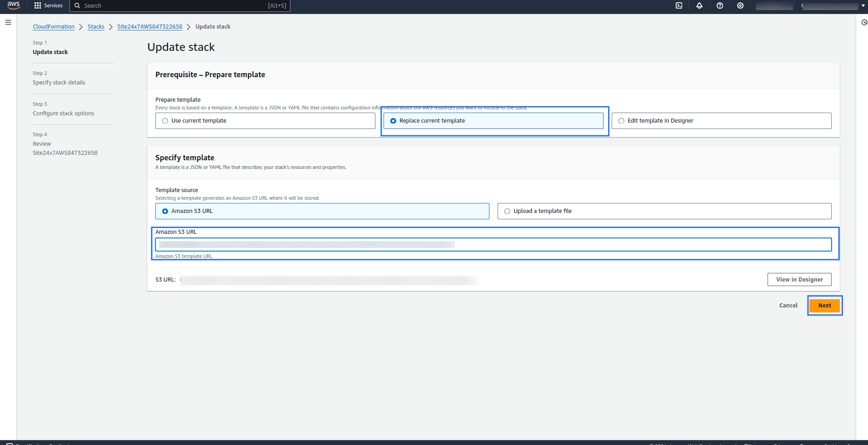
Task: Open the settings gear icon
Action: point(740,5)
